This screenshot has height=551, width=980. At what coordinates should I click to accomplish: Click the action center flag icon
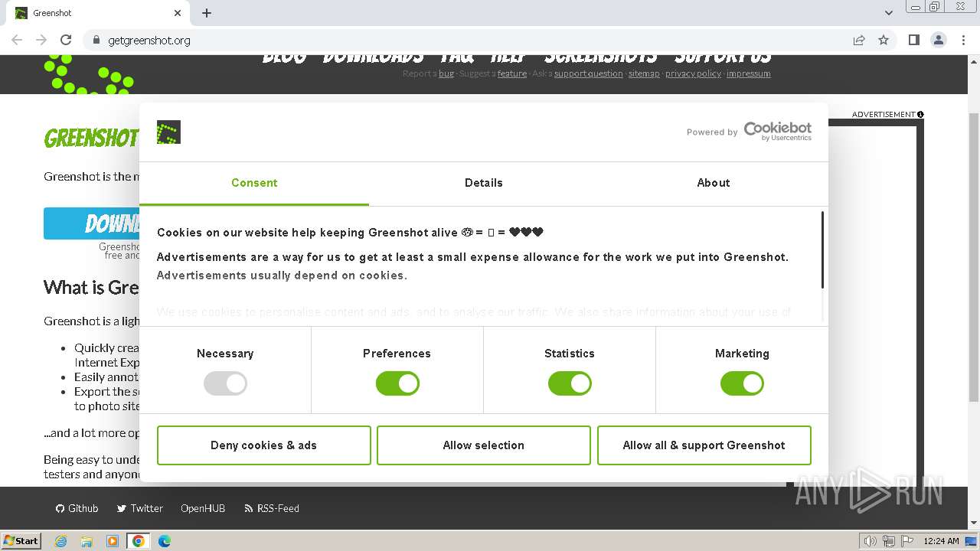click(x=906, y=541)
